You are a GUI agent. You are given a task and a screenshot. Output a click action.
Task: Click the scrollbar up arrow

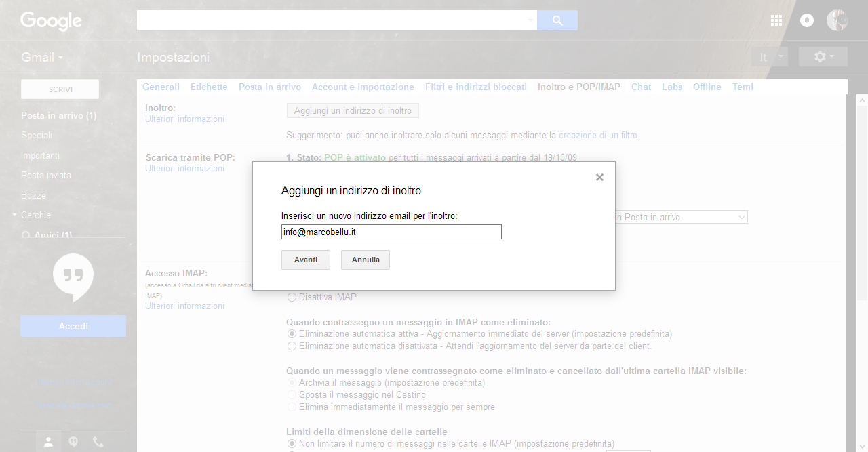pyautogui.click(x=862, y=100)
